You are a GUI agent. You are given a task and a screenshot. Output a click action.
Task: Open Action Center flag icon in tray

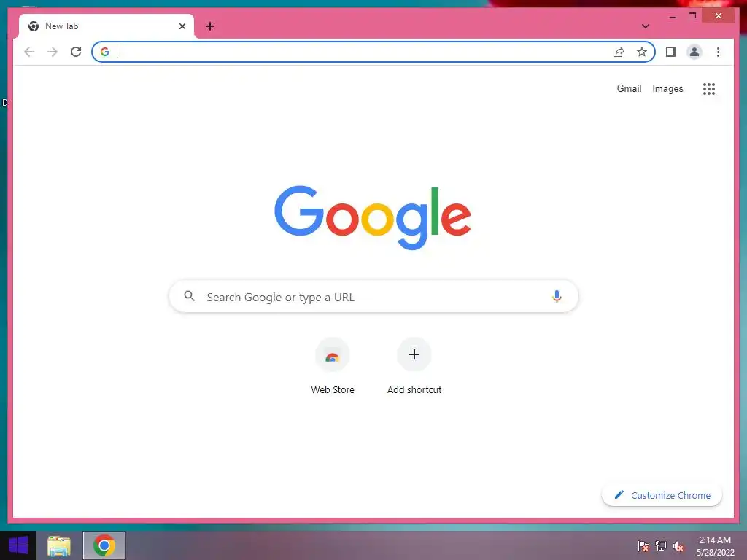point(643,546)
